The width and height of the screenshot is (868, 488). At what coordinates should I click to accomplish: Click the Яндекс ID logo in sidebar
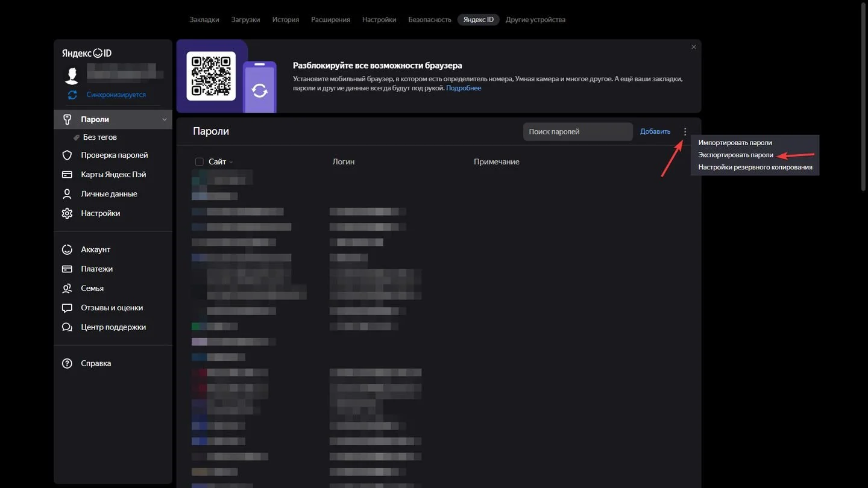click(x=87, y=53)
